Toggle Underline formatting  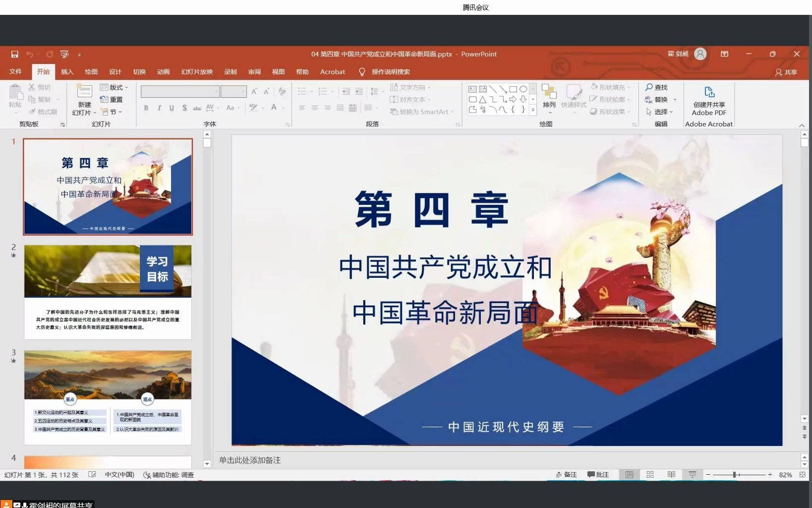click(172, 108)
